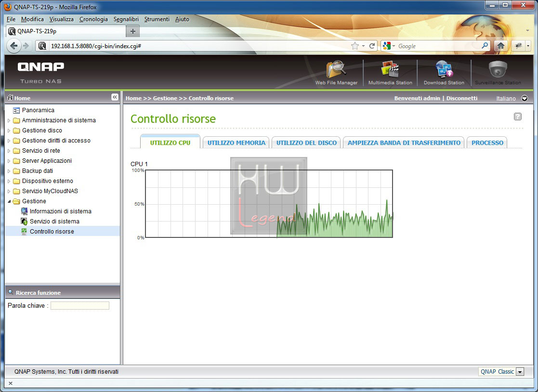The height and width of the screenshot is (392, 538).
Task: Launch Multimedia Station
Action: [x=390, y=72]
